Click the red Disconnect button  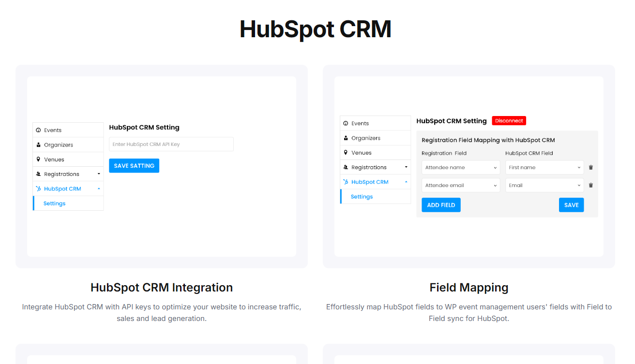(509, 121)
